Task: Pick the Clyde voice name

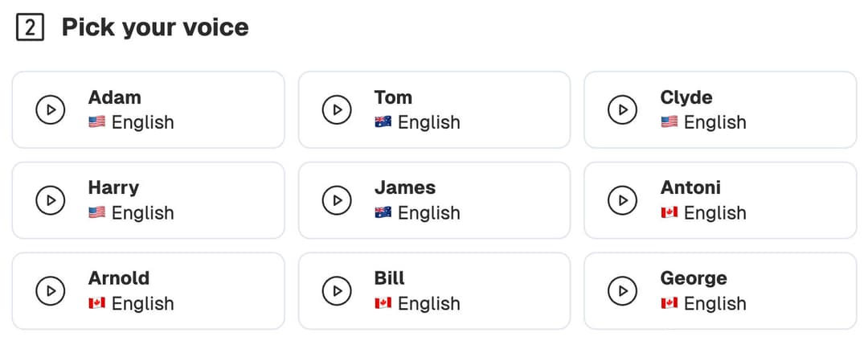Action: (x=686, y=97)
